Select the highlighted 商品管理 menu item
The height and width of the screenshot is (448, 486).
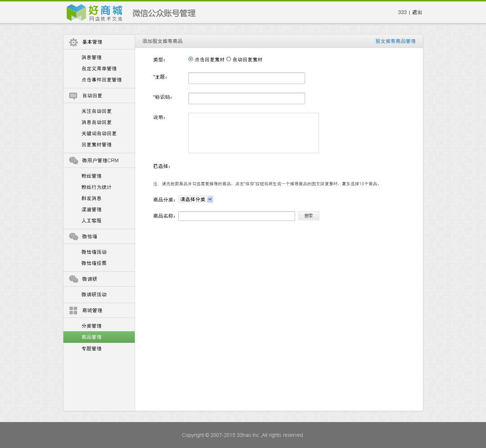99,337
